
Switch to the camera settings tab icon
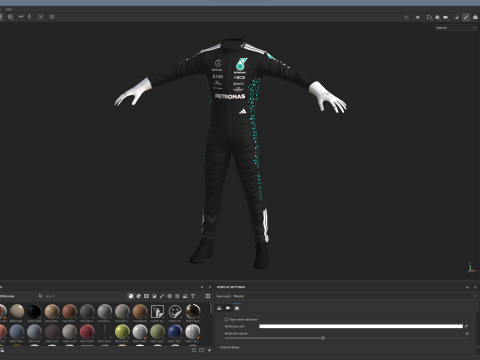228,308
